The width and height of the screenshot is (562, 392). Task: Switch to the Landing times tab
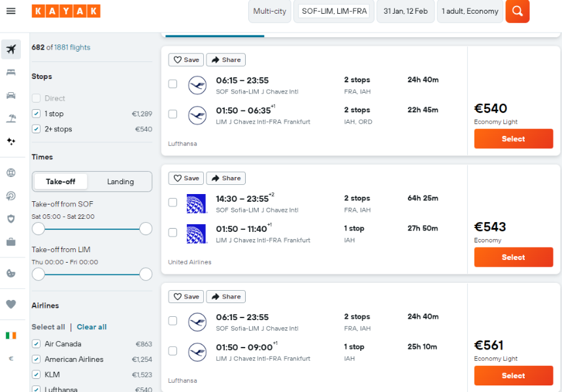click(x=120, y=182)
